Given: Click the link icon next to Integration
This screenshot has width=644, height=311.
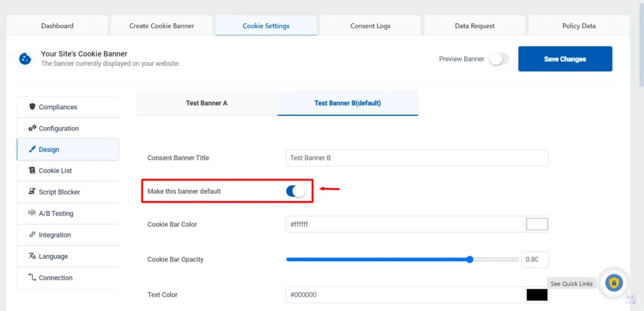Looking at the screenshot, I should click(32, 234).
